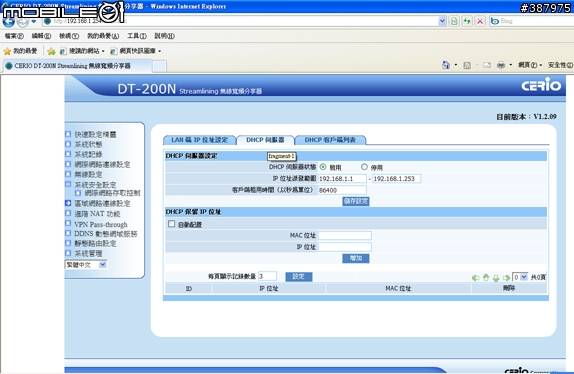Open the 檔案(F) menu

click(14, 36)
